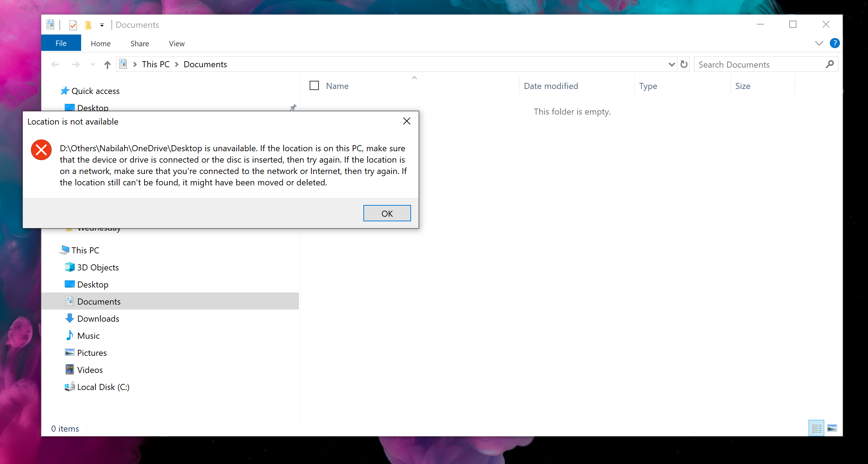Select Documents in navigation pane
The height and width of the screenshot is (464, 868).
(170, 301)
